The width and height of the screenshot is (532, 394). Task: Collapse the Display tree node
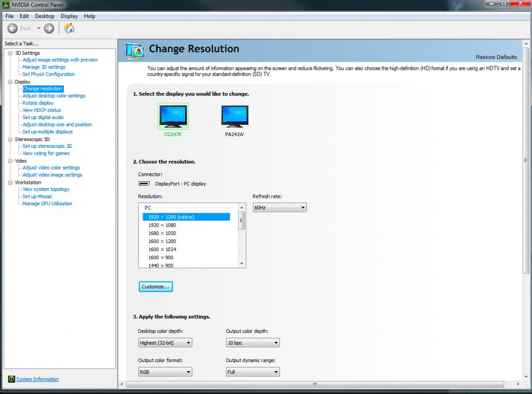(10, 82)
